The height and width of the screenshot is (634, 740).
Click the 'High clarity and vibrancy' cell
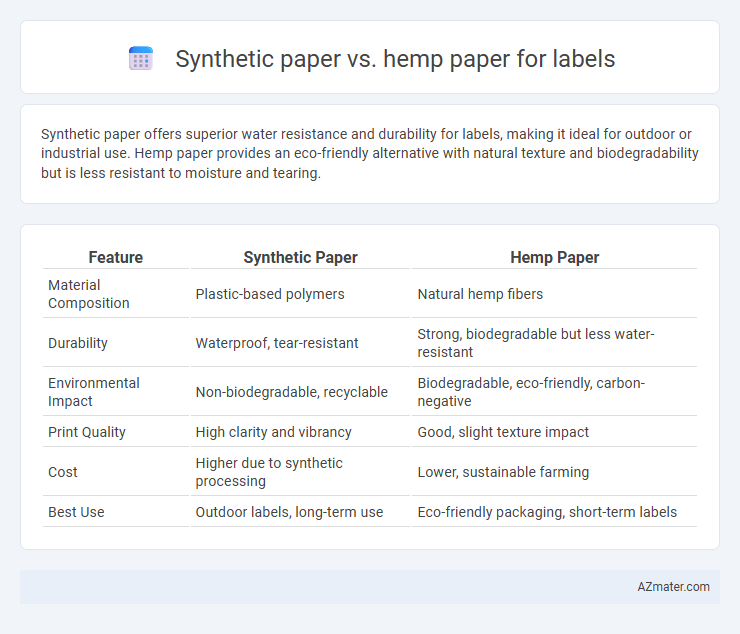coord(300,432)
